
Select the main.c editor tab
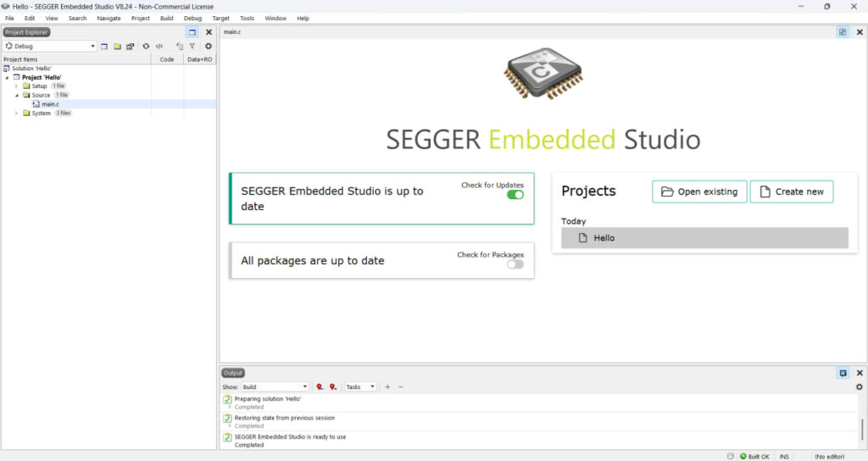(232, 32)
